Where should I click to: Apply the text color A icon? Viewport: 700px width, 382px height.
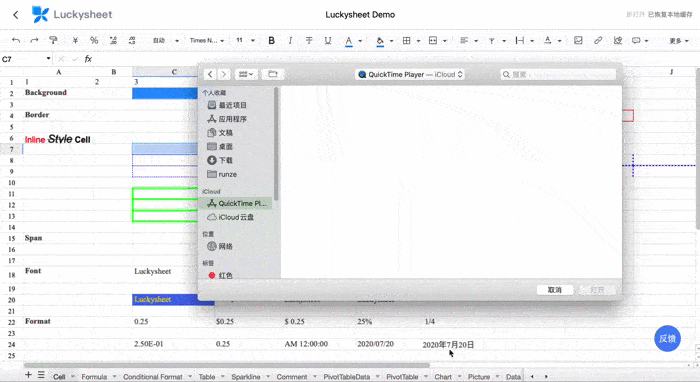(x=349, y=41)
